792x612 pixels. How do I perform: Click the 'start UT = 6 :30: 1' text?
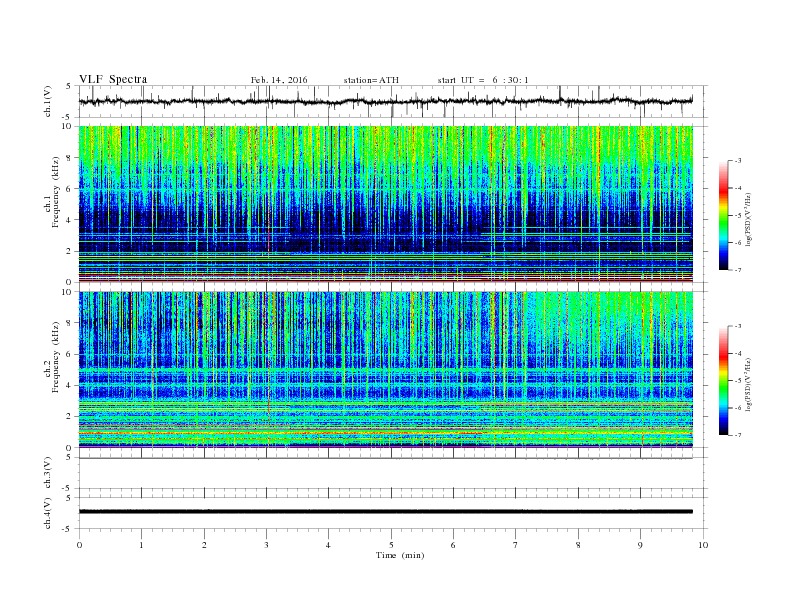pyautogui.click(x=483, y=80)
